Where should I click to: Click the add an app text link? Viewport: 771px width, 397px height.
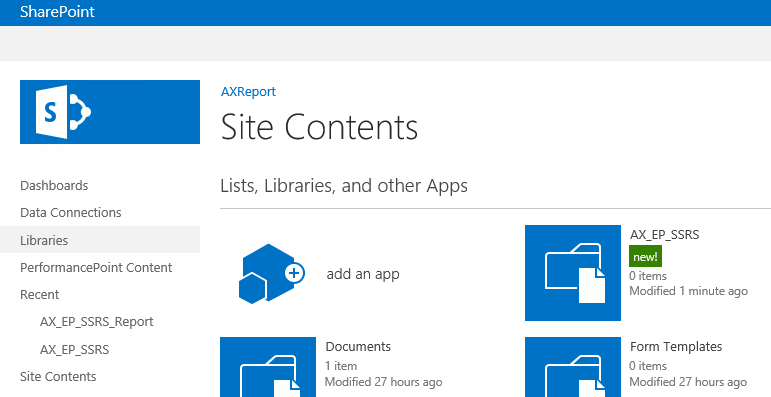point(363,274)
